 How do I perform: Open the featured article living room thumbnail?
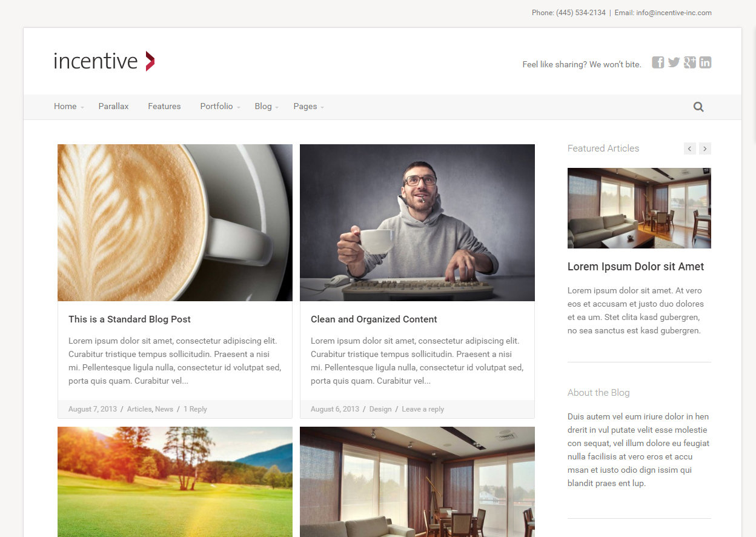pyautogui.click(x=639, y=208)
